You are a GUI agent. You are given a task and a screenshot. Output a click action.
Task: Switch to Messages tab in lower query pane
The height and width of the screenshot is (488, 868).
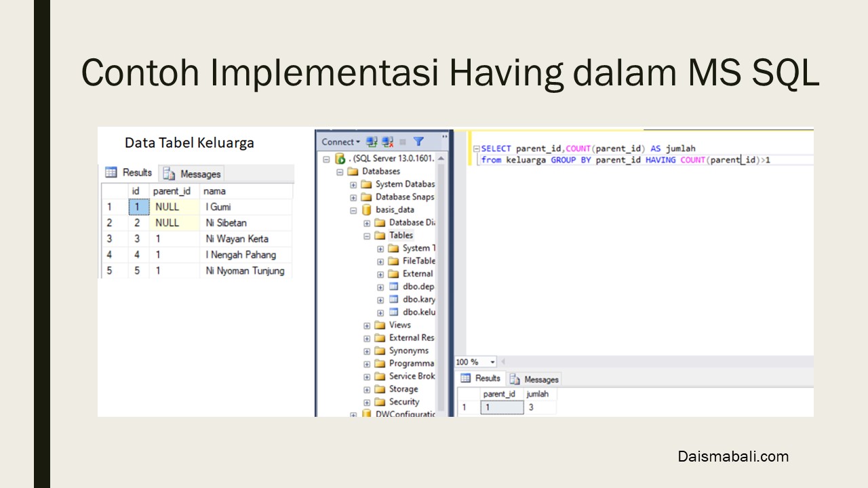[534, 380]
